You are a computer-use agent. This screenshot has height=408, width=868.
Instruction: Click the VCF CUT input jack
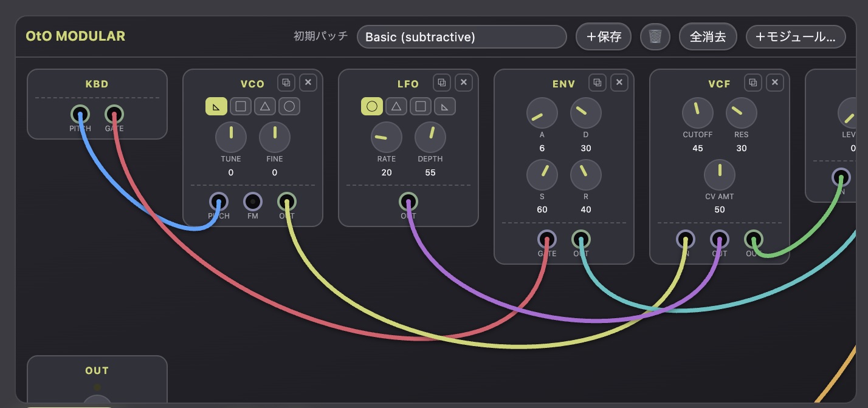[x=720, y=239]
